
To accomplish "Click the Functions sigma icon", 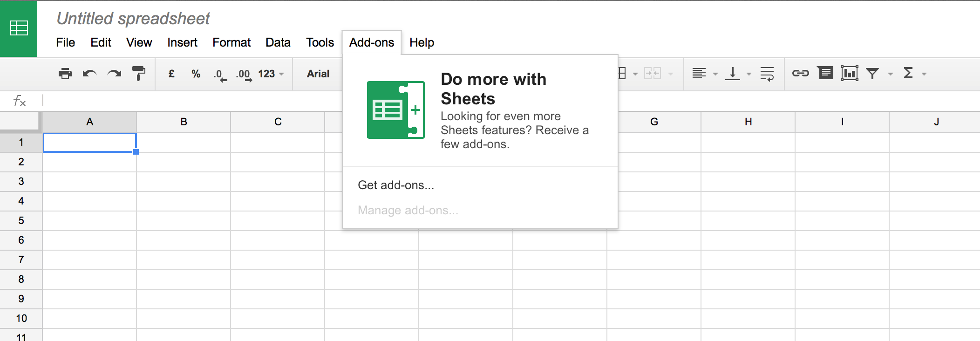I will point(908,73).
